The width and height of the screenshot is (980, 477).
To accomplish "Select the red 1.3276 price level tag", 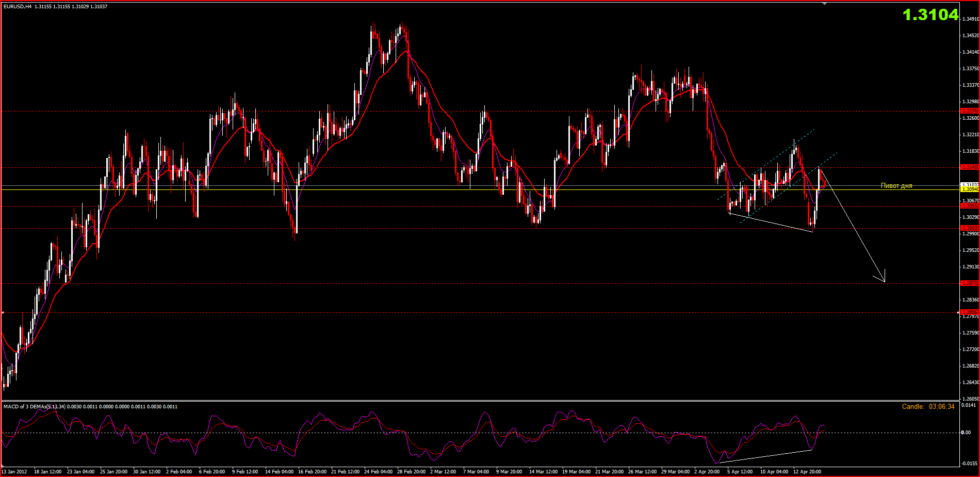I will tap(970, 111).
